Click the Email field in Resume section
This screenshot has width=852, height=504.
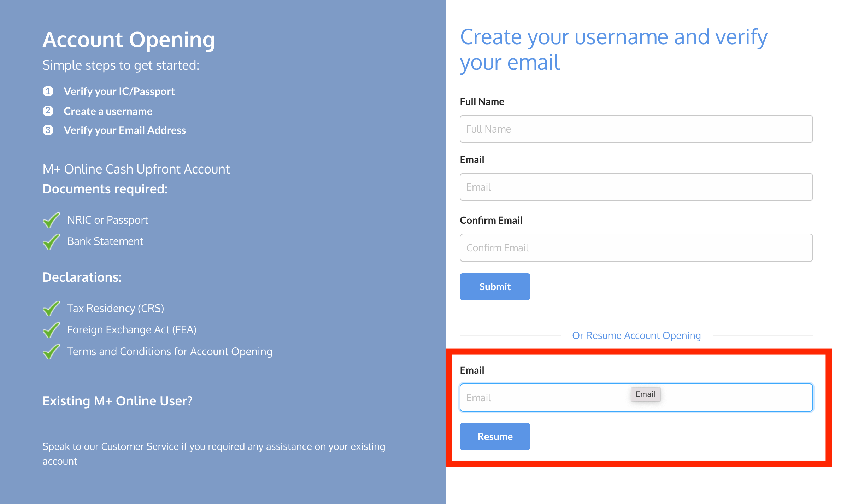(x=636, y=398)
